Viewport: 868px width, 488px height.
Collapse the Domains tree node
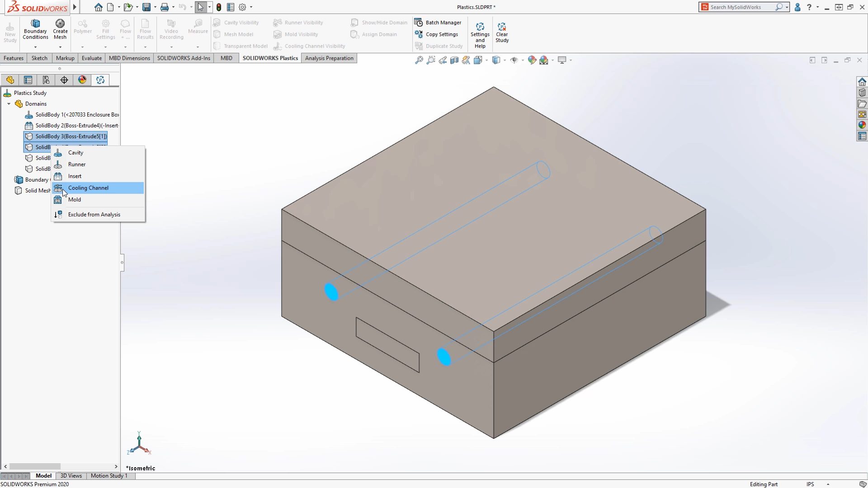point(9,104)
